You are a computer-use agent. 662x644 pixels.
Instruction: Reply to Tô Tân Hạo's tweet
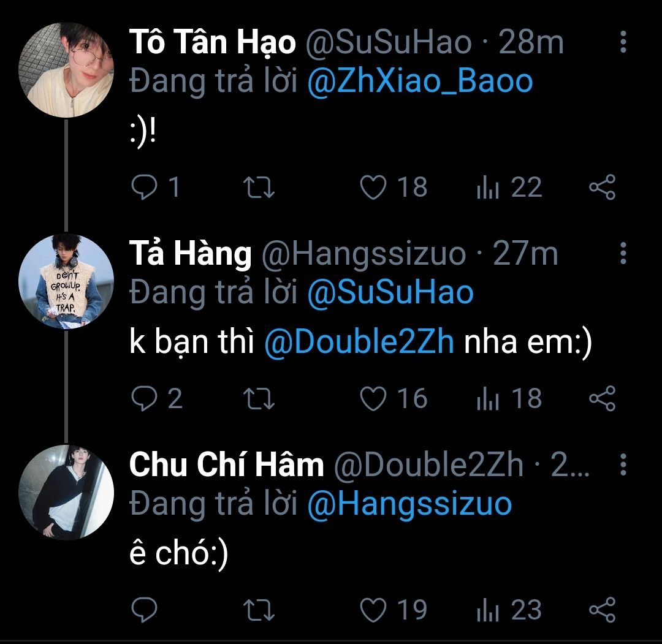145,188
